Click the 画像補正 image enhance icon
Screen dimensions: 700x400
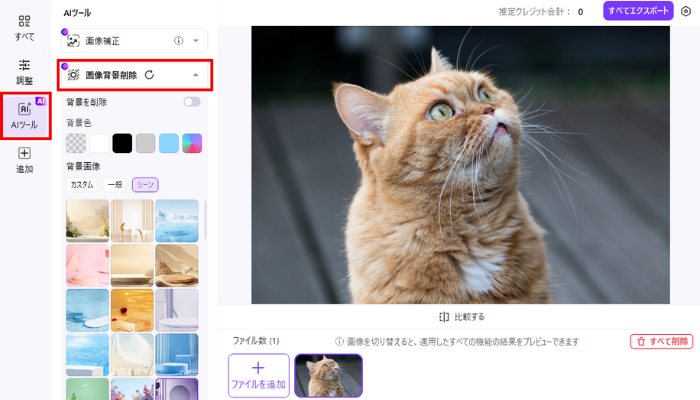coord(73,41)
